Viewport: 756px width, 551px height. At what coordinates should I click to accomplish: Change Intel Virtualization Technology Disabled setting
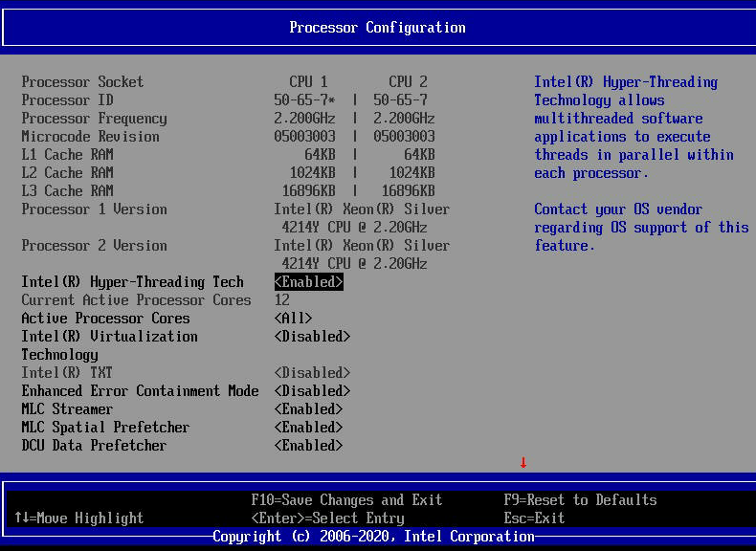[x=312, y=337]
